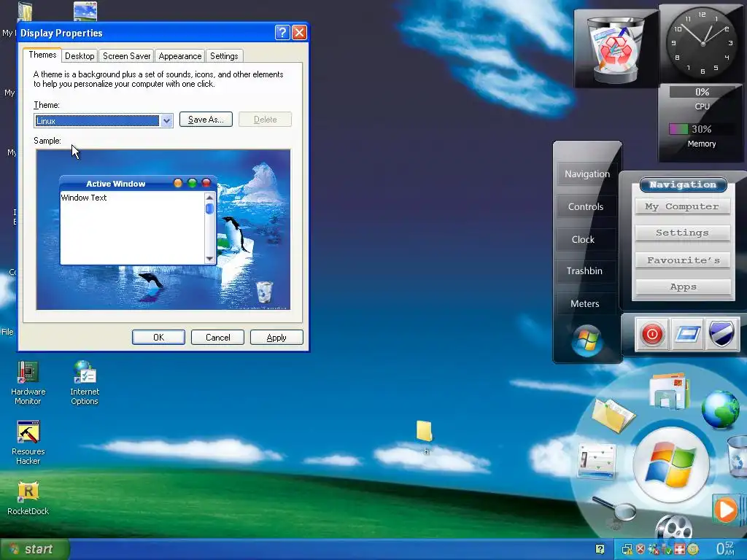
Task: Open the mail envelopes icon in circular dock
Action: pyautogui.click(x=669, y=392)
